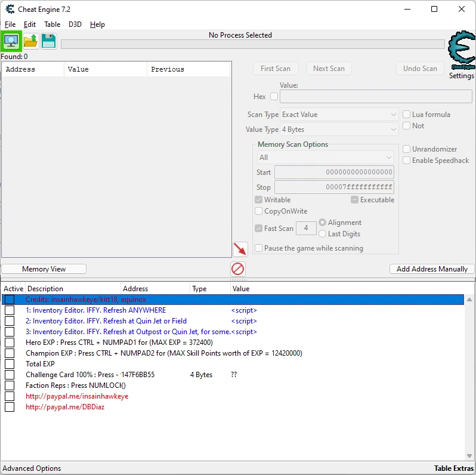Activate the Total EXP entry checkbox
The width and height of the screenshot is (476, 475).
[10, 364]
